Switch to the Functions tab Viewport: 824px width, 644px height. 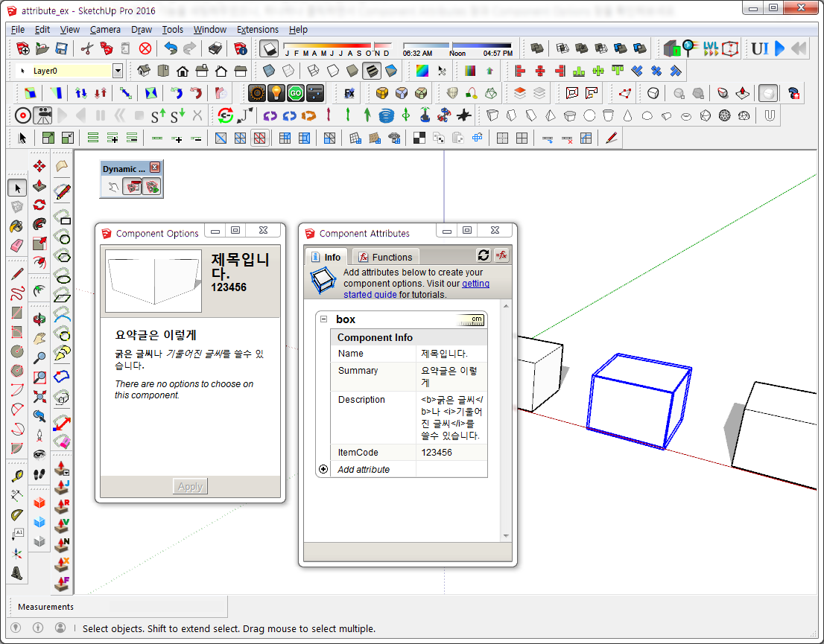pos(386,257)
